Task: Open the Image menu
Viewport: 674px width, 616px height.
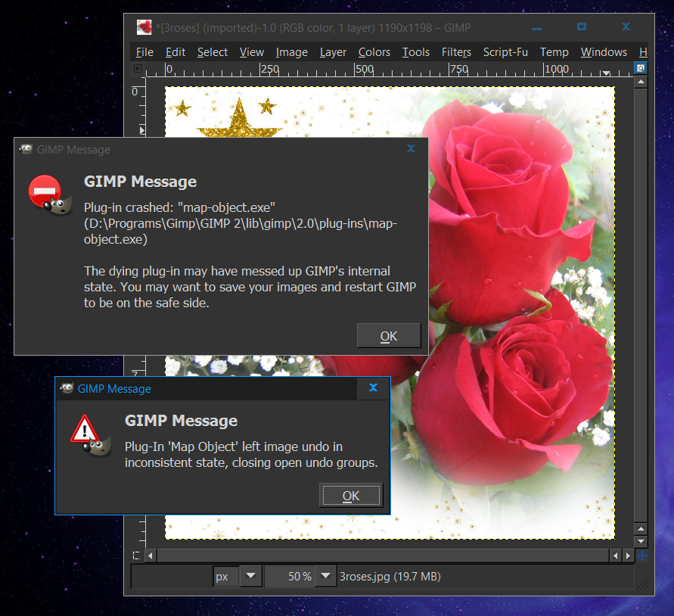Action: coord(291,52)
